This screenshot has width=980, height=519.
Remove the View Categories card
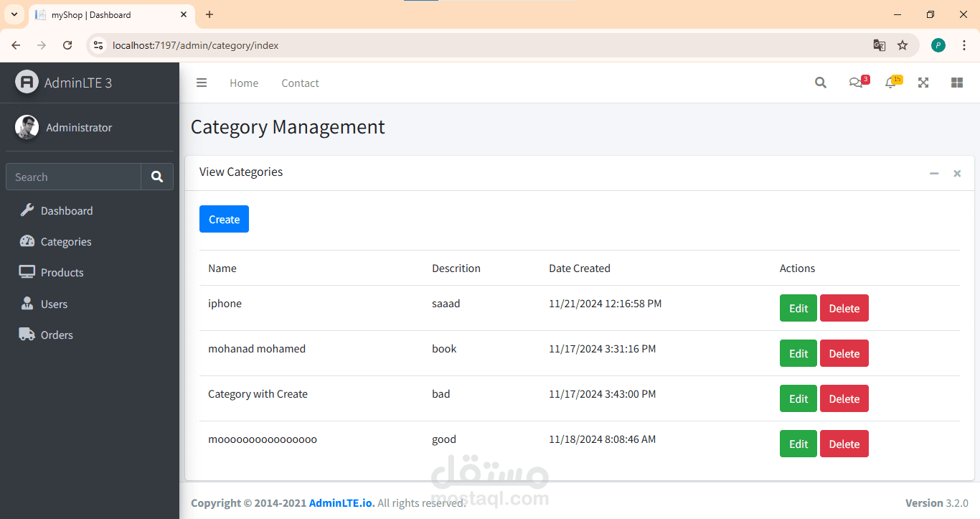click(x=957, y=173)
